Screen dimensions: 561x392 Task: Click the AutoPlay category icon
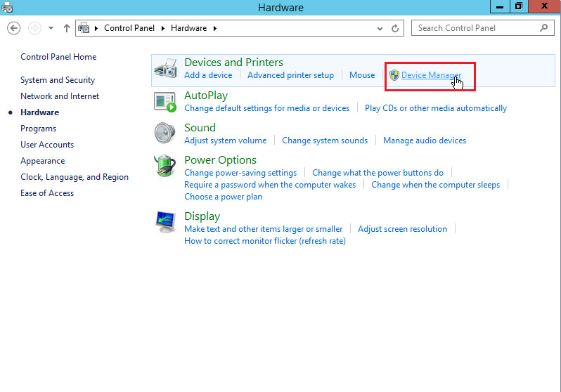(165, 102)
